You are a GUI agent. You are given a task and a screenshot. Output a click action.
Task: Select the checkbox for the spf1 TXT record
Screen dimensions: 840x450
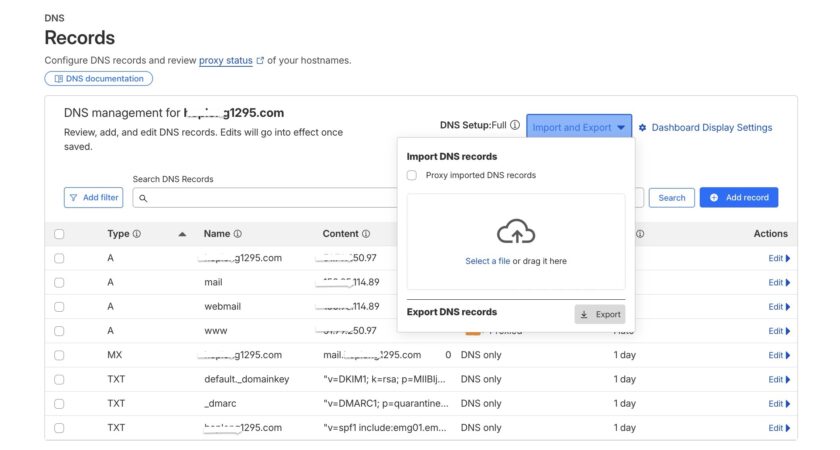pyautogui.click(x=59, y=428)
